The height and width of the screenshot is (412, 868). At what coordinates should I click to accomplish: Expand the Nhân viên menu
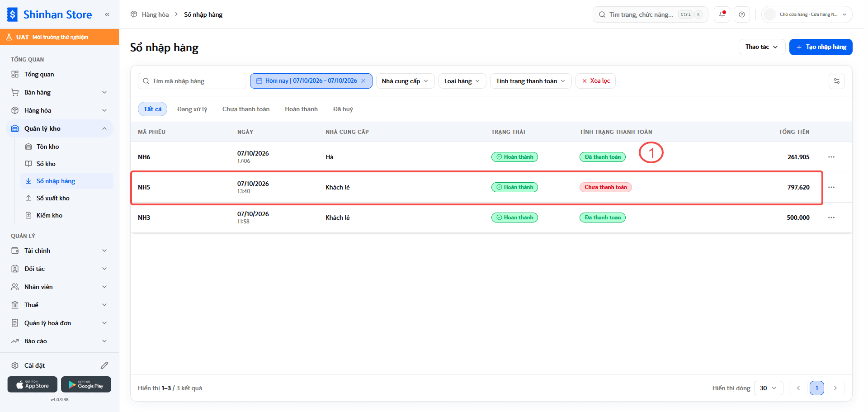point(59,287)
